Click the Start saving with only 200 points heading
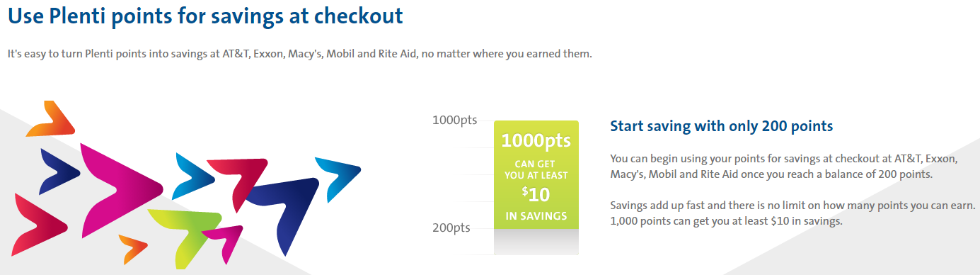The width and height of the screenshot is (980, 275). point(722,126)
